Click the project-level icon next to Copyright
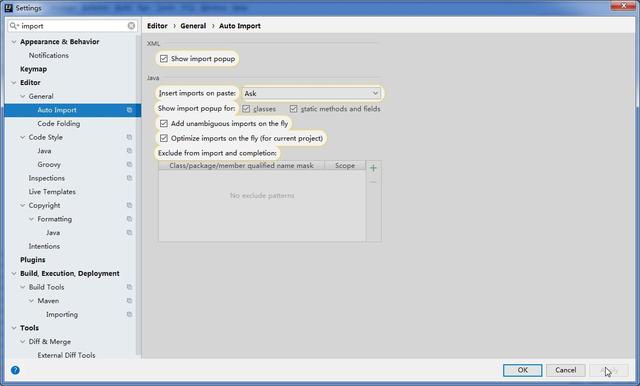Screen dimensions: 640x386 click(129, 205)
